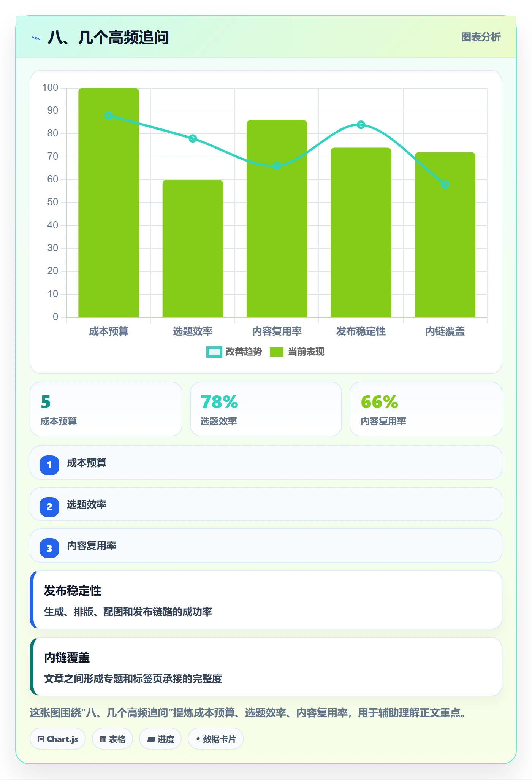Viewport: 532px width, 780px height.
Task: Click the number 3 badge
Action: click(49, 548)
